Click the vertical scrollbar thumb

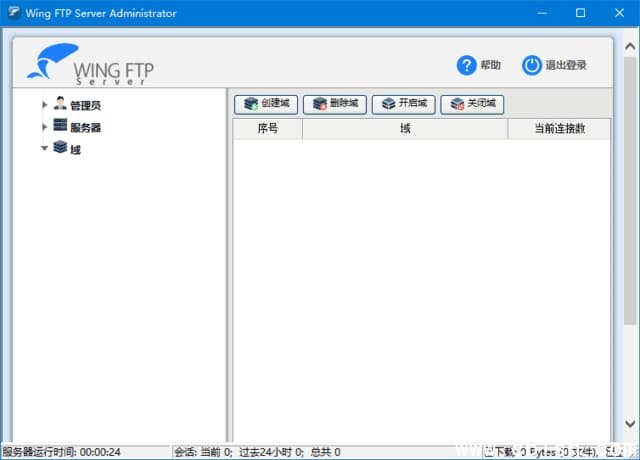coord(631,191)
